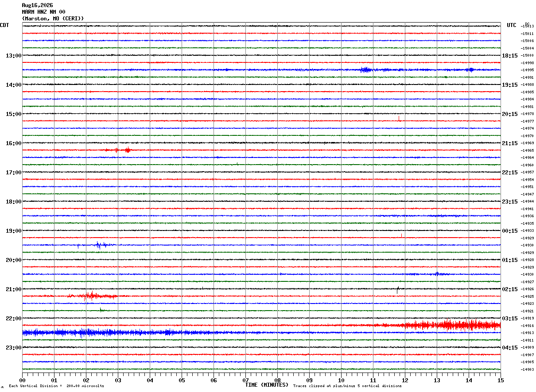
Task: Select the 15:00 CDT time label
Action: tap(13, 114)
